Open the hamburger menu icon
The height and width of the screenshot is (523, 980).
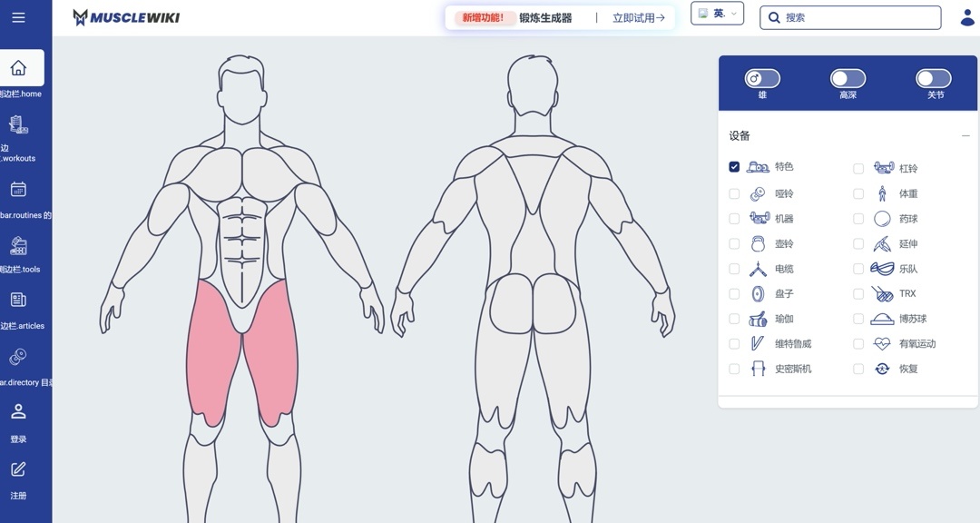[18, 17]
